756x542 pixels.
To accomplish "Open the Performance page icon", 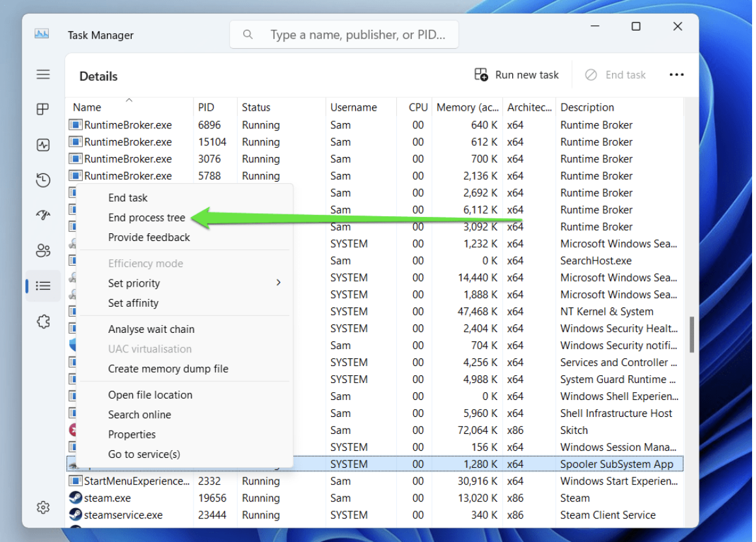I will (43, 145).
